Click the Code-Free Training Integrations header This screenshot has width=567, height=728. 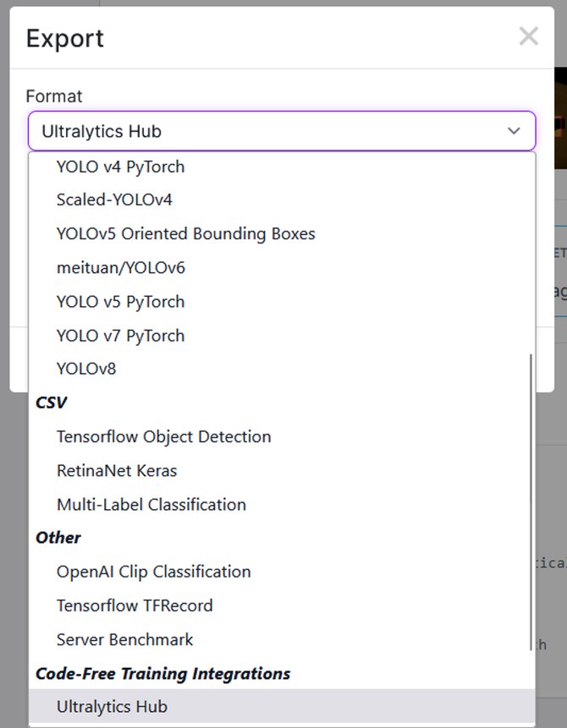[x=162, y=674]
